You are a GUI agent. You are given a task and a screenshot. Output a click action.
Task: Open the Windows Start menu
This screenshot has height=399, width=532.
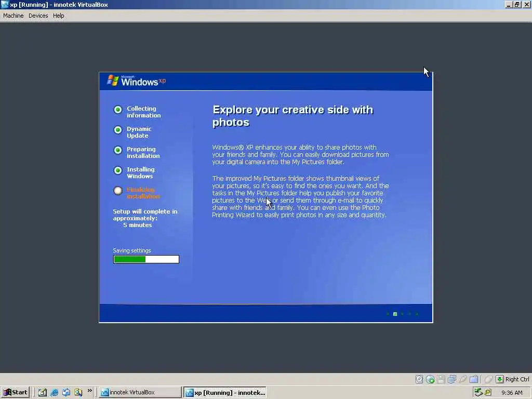(15, 392)
